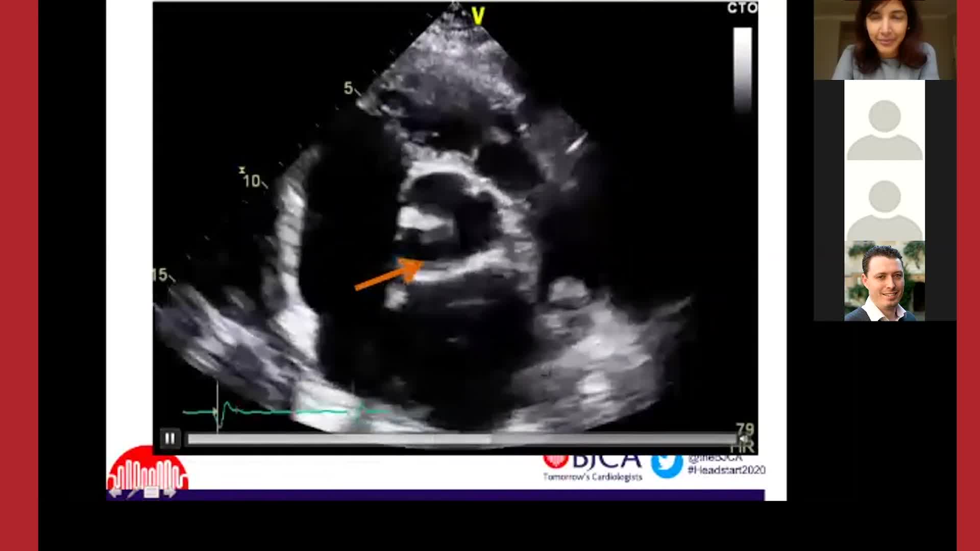Screen dimensions: 980x551
Task: Pause the echocardiogram video clip
Action: click(x=169, y=438)
